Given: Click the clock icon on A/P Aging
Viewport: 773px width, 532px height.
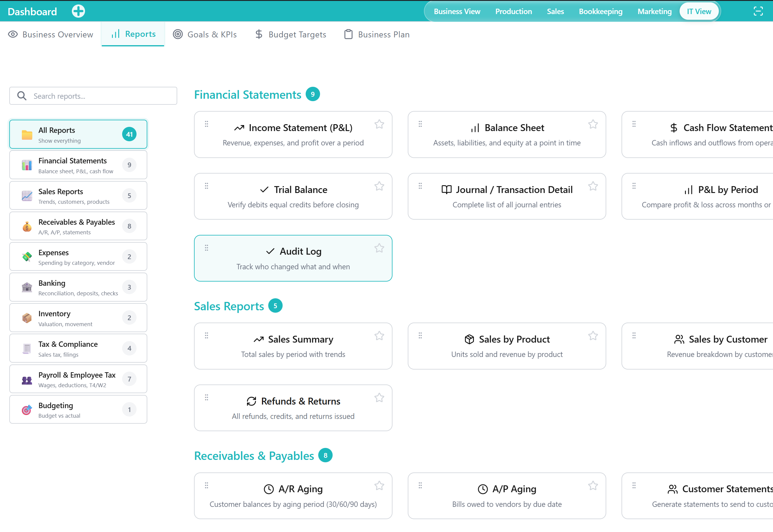Looking at the screenshot, I should click(483, 489).
